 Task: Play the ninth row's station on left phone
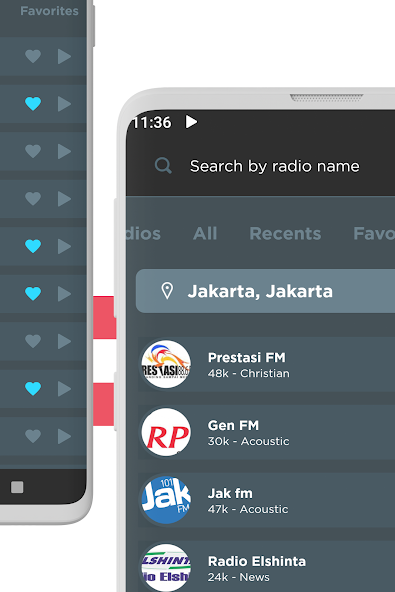point(64,436)
